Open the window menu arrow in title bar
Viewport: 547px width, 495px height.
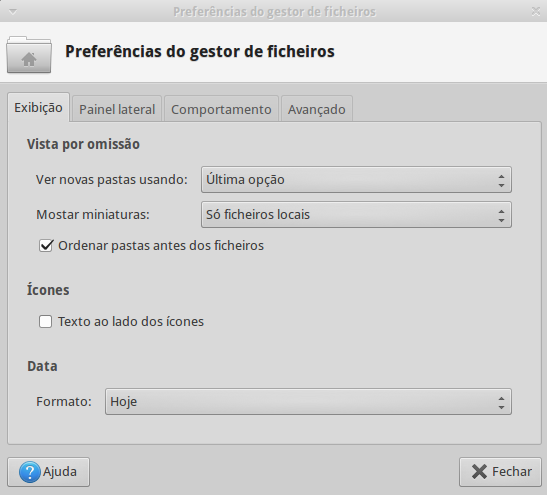point(13,12)
